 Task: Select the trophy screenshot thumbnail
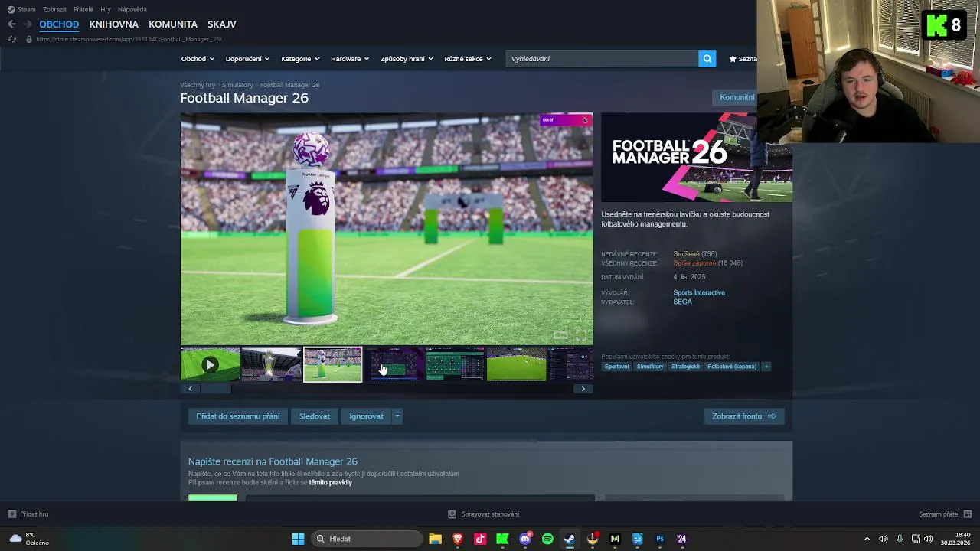click(271, 364)
